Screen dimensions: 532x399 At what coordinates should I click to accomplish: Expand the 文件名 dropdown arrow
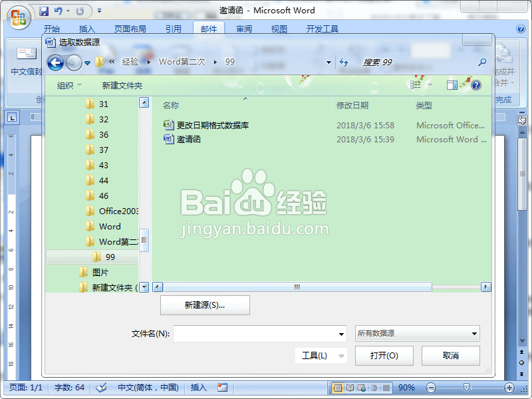pyautogui.click(x=341, y=334)
